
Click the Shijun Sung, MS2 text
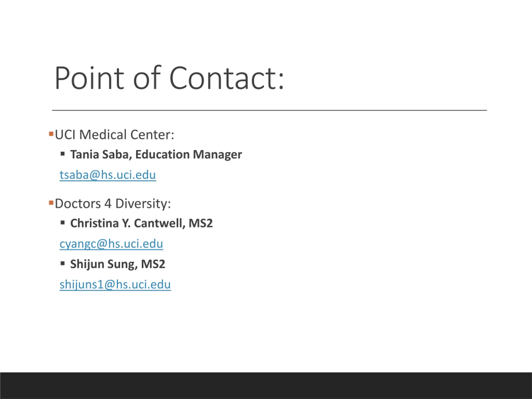point(118,264)
